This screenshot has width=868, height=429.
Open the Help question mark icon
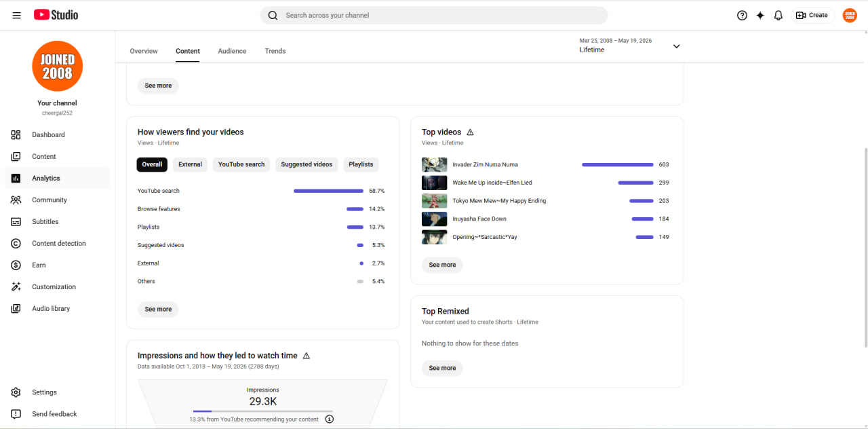pyautogui.click(x=742, y=15)
